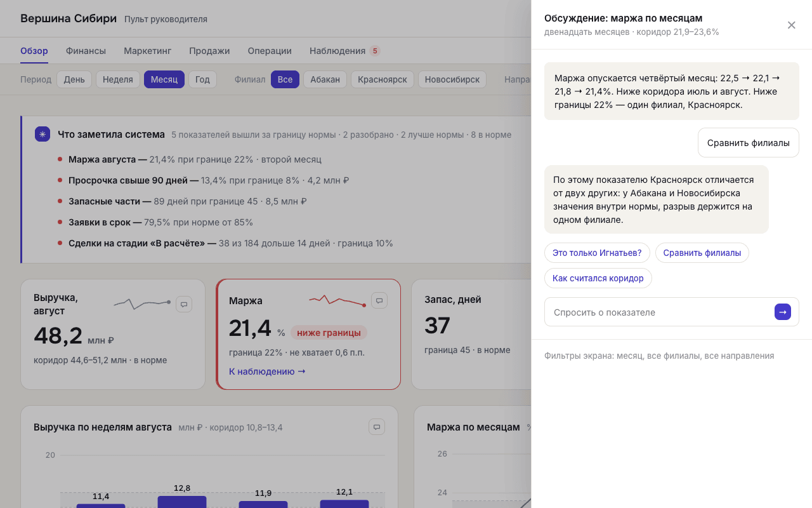Image resolution: width=812 pixels, height=508 pixels.
Task: Click the 12,8 weekly revenue bar
Action: [x=182, y=502]
